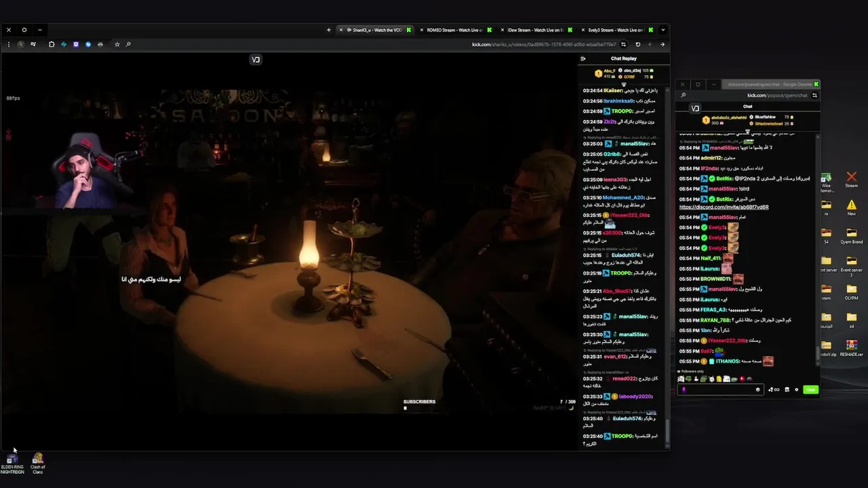Viewport: 868px width, 488px height.
Task: Click TROOP0's message at 03:24:59
Action: 620,111
